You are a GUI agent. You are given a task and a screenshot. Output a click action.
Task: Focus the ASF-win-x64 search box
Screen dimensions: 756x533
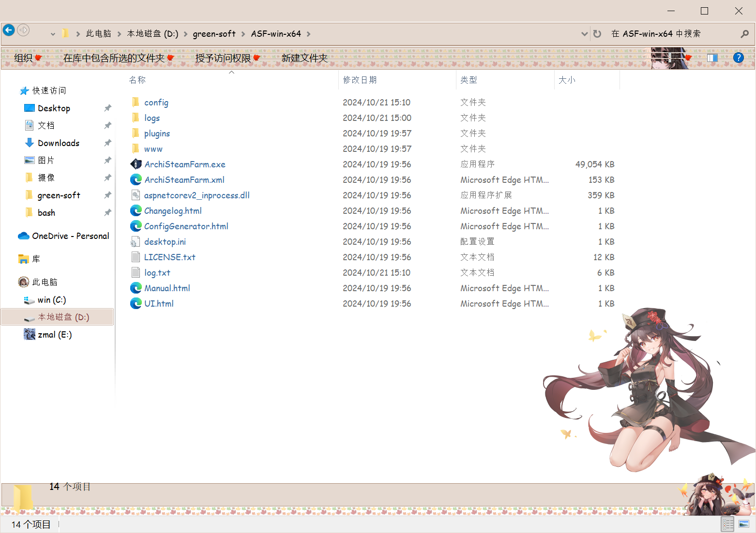click(x=673, y=34)
